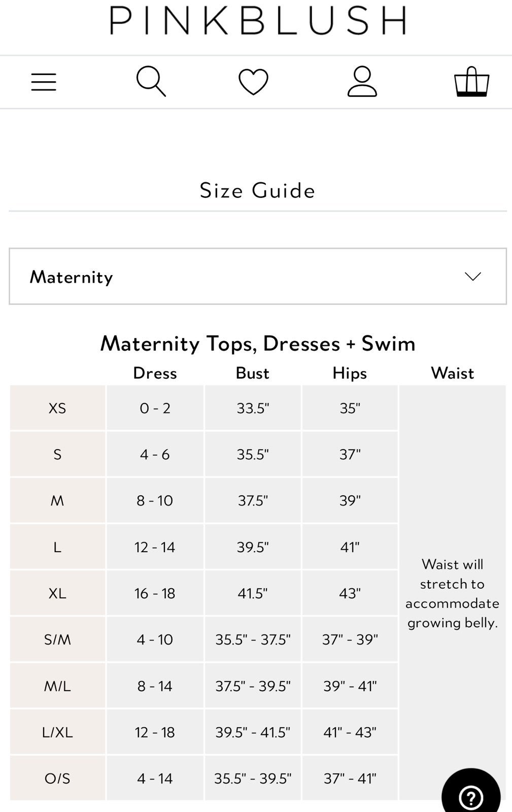Screen dimensions: 512x812
Task: Click the Waist column header
Action: coord(452,373)
